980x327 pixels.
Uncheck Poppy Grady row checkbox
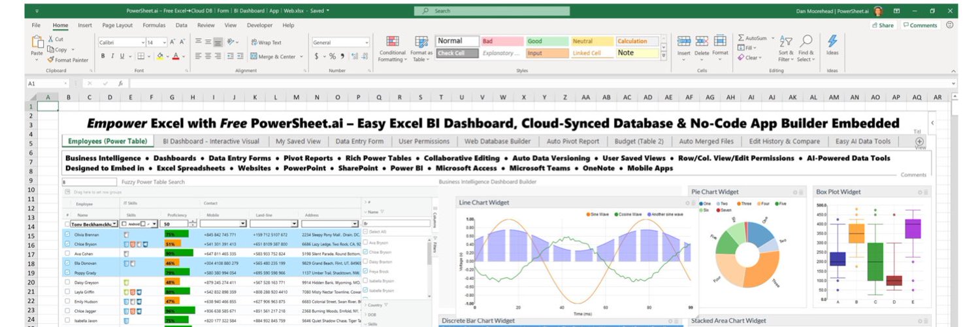(x=67, y=272)
